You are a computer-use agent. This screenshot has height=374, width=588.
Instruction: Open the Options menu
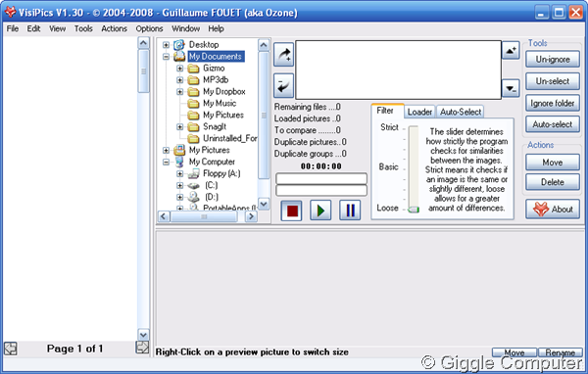click(149, 28)
